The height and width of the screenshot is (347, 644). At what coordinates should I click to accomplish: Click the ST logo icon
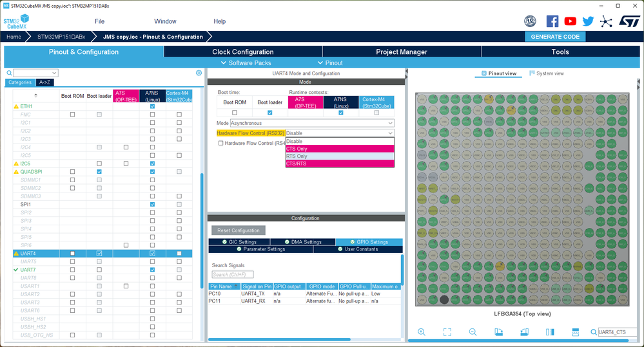[x=629, y=21]
